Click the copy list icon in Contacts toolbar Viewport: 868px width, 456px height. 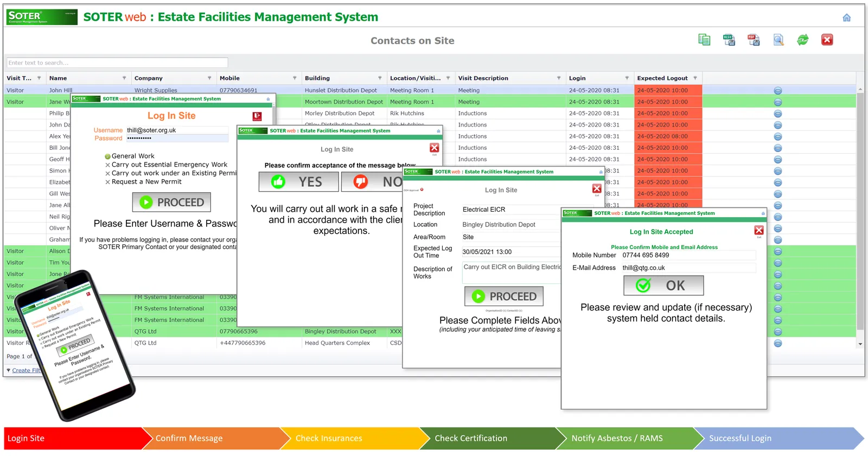click(x=704, y=40)
